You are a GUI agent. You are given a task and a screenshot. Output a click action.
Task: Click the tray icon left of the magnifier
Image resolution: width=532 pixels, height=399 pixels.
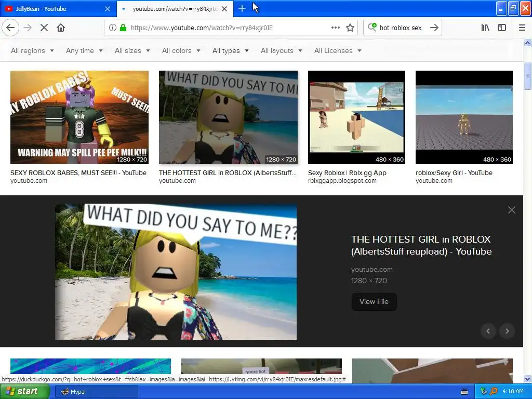[484, 391]
